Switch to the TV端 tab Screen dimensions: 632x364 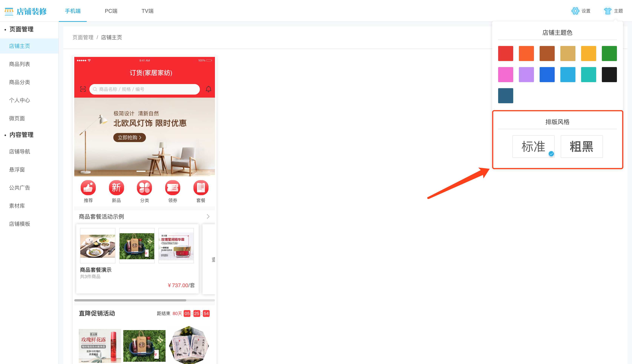pyautogui.click(x=147, y=11)
